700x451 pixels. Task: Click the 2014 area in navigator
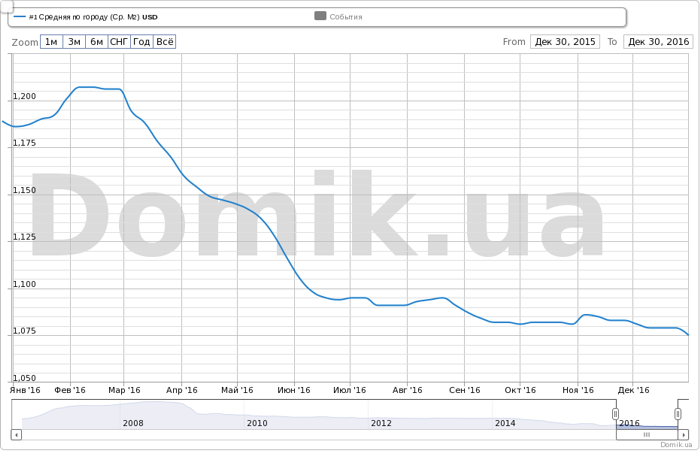click(x=505, y=423)
